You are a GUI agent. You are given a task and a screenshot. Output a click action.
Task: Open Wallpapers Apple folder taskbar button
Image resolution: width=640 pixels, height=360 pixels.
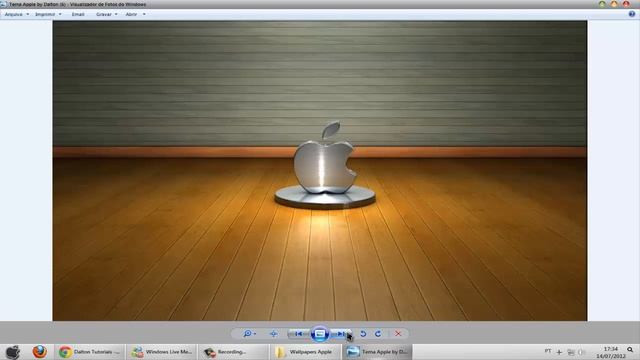click(305, 352)
